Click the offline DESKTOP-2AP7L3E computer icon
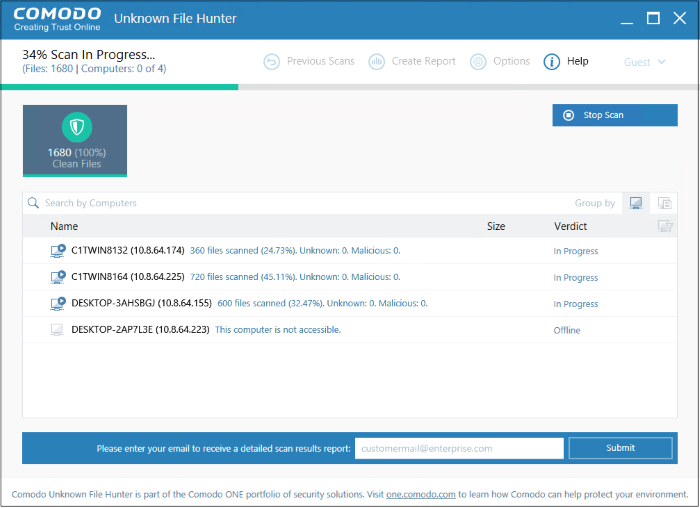This screenshot has width=700, height=508. click(x=57, y=330)
